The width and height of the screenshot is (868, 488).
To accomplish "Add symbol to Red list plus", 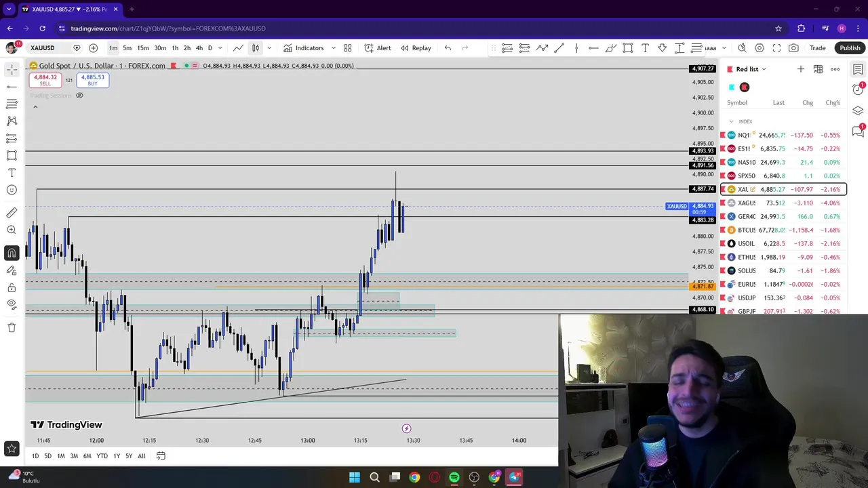I will [x=801, y=69].
